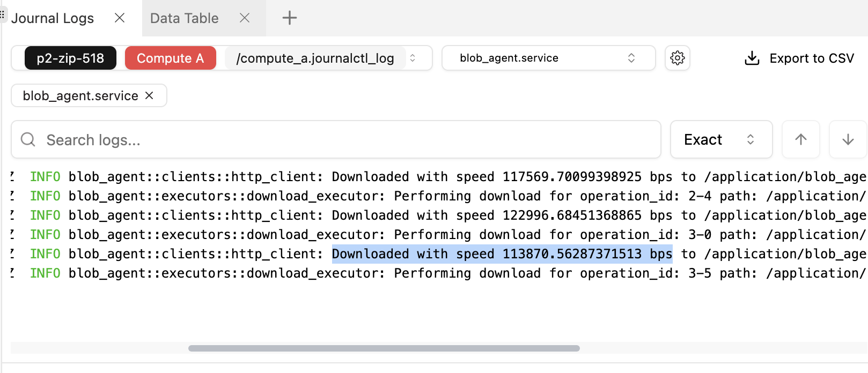
Task: Open the Exact match mode dropdown
Action: tap(722, 139)
